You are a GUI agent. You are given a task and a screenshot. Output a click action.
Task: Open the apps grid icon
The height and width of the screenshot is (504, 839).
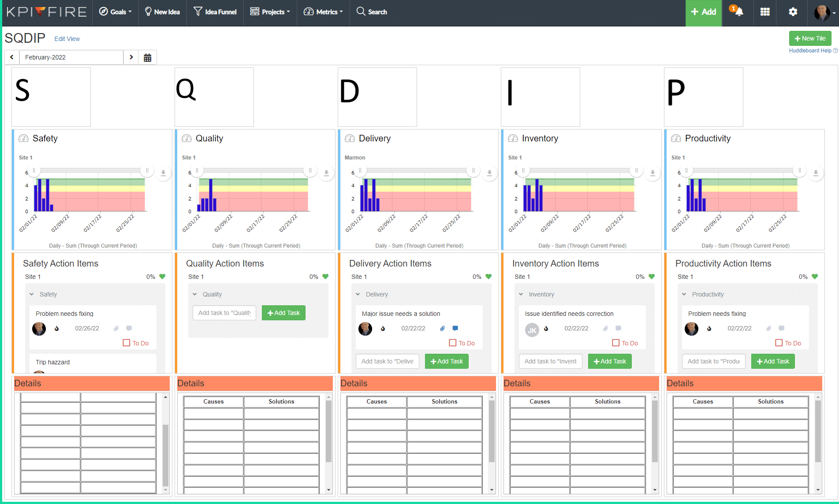tap(765, 12)
